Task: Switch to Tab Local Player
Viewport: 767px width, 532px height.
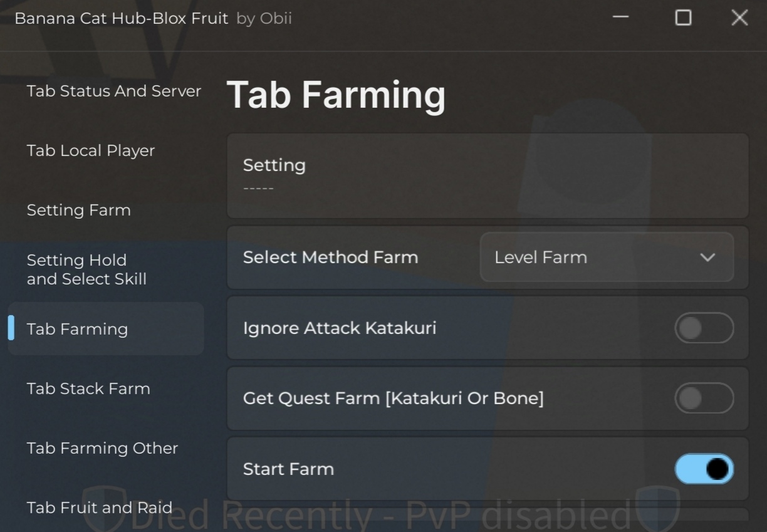Action: click(x=91, y=150)
